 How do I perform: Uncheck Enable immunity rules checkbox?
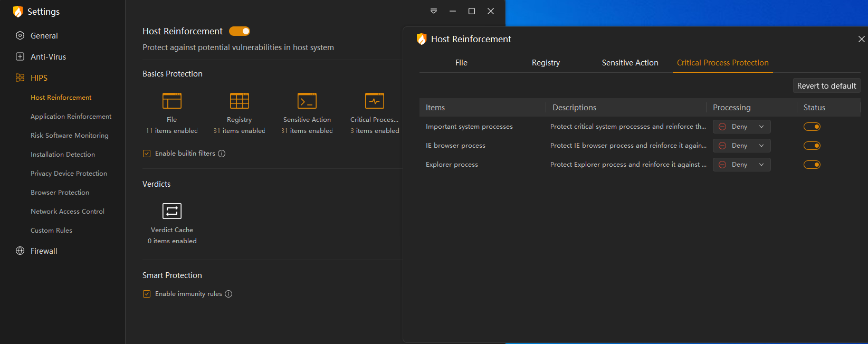click(147, 294)
